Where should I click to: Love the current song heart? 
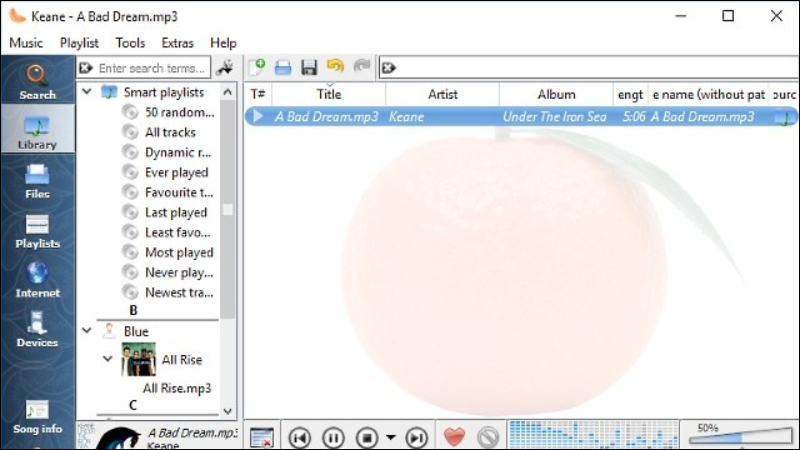click(454, 437)
